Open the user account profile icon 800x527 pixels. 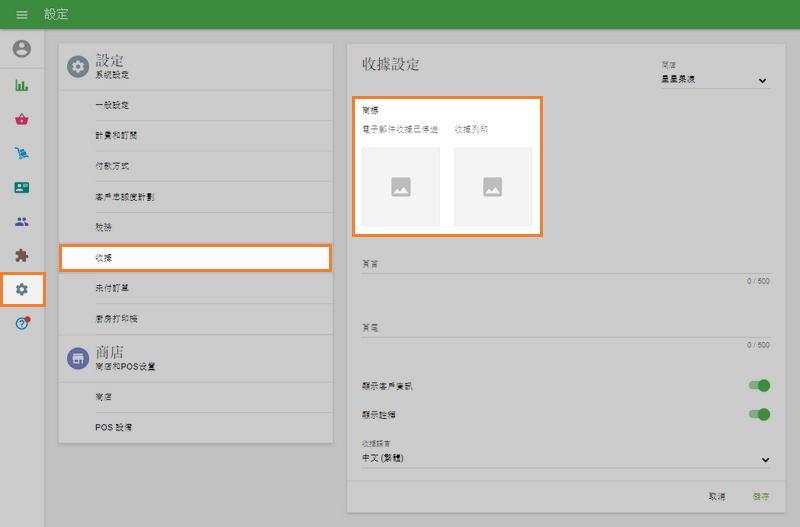tap(21, 49)
